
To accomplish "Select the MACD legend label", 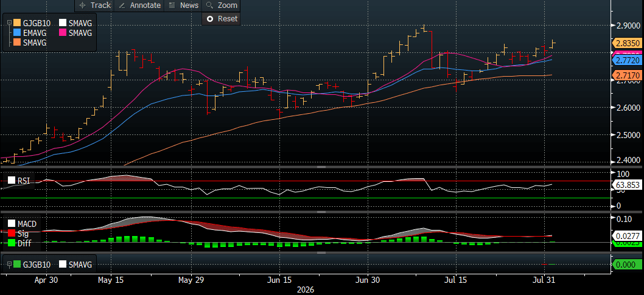I will point(27,224).
